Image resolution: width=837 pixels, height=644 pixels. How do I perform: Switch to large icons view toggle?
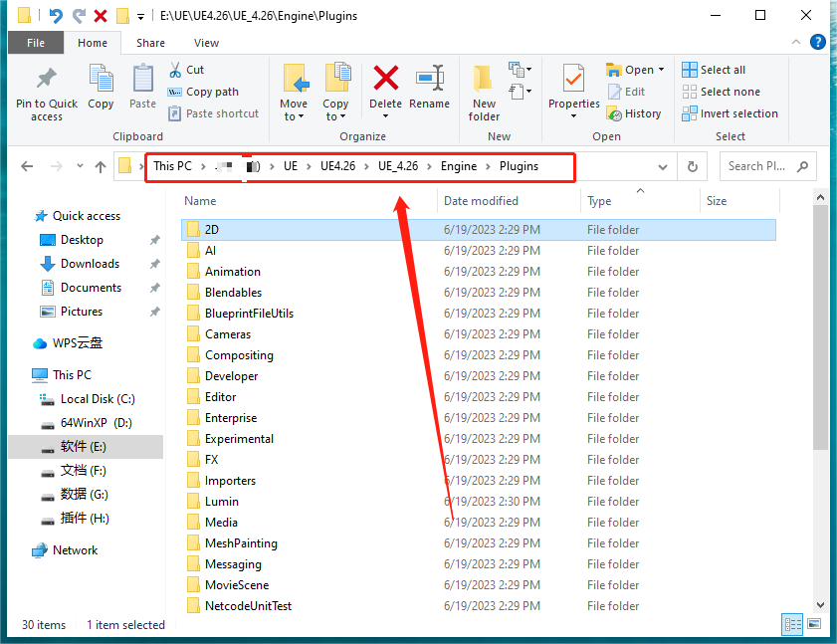pos(814,624)
